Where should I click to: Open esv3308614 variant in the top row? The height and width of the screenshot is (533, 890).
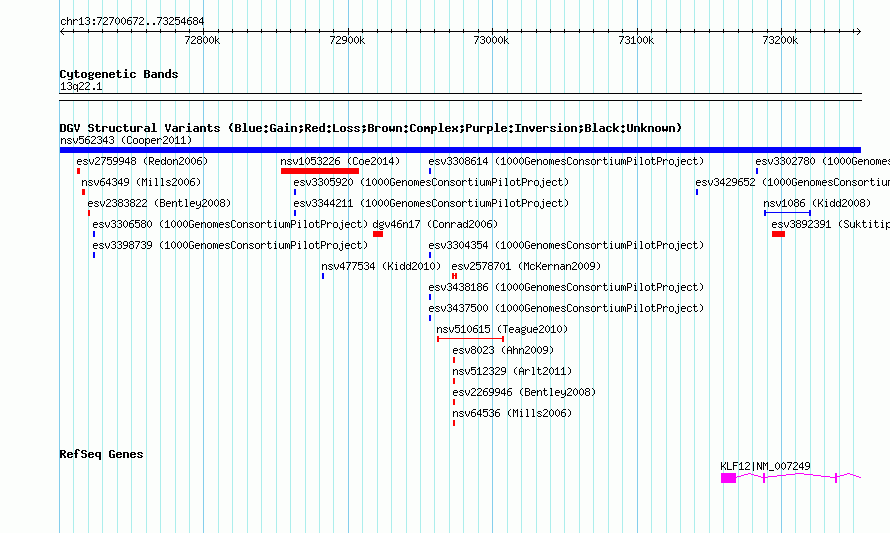pos(566,161)
